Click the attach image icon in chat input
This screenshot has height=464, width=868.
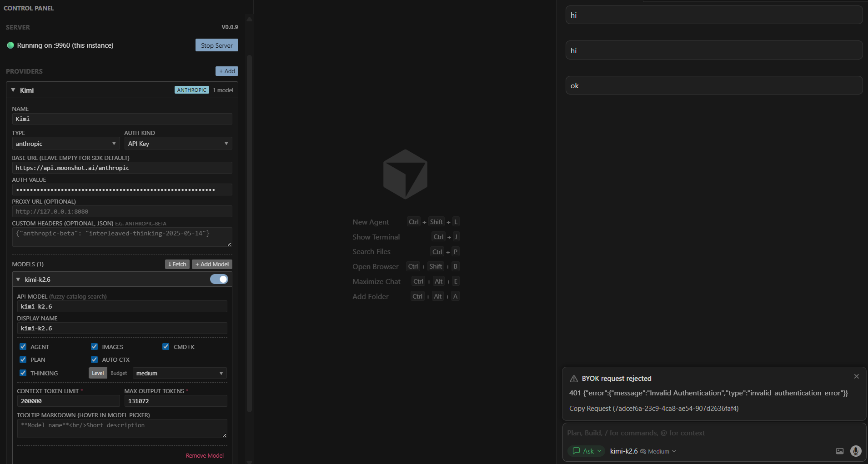click(839, 451)
